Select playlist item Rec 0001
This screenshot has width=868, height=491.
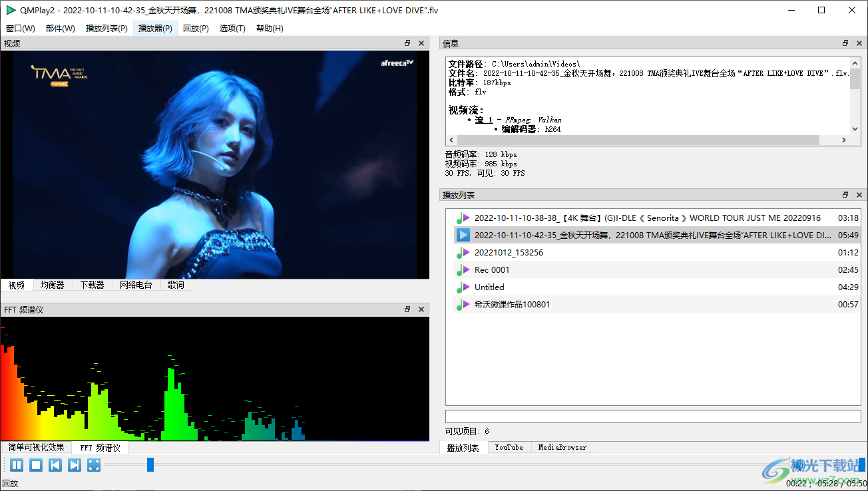click(x=656, y=269)
